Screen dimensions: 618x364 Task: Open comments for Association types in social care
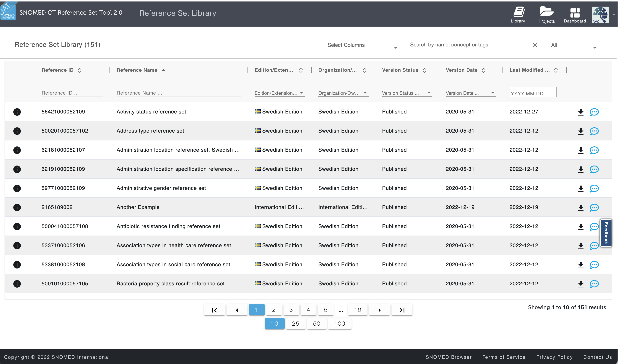click(594, 265)
